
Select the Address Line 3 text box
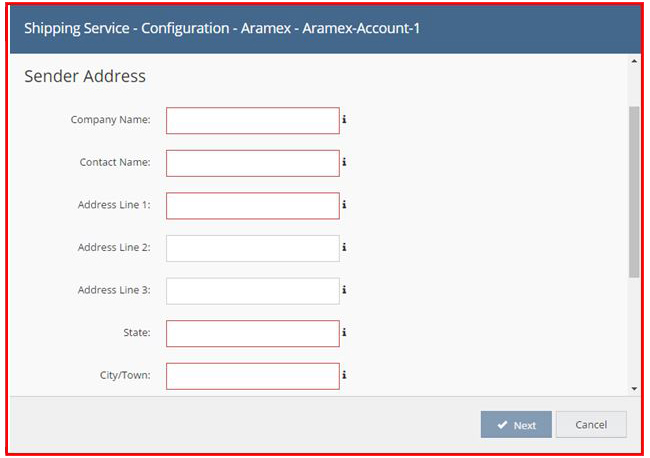253,291
